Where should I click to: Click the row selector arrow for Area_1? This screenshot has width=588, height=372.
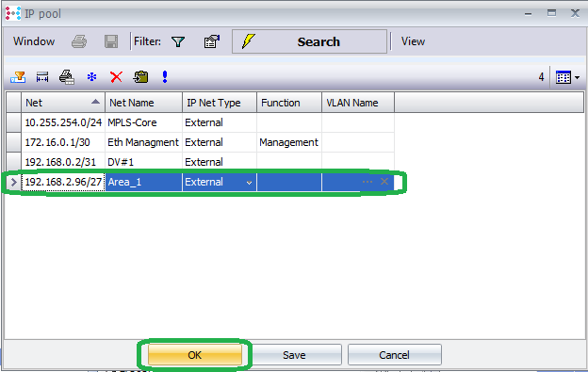pyautogui.click(x=13, y=182)
